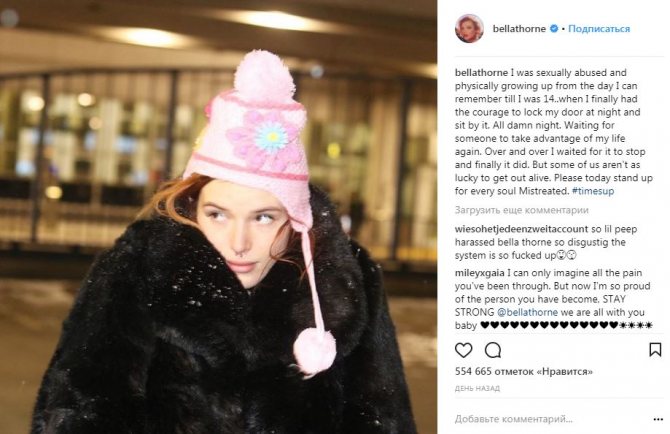Open the three-dot options menu
Screen dimensions: 670x434
coord(658,419)
